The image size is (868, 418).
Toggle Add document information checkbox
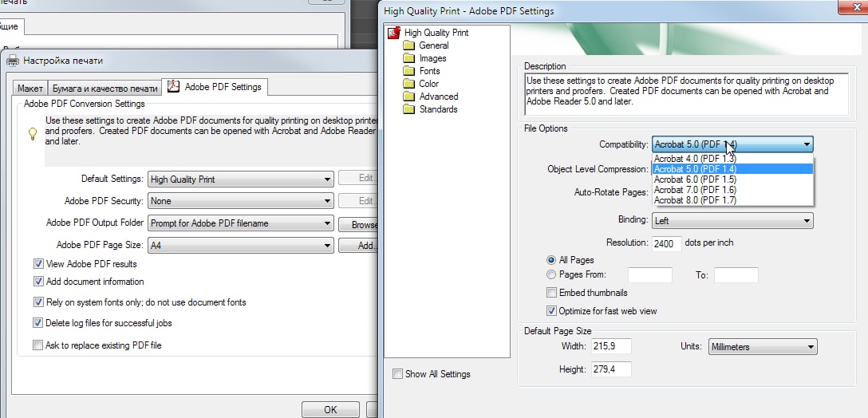pos(38,282)
